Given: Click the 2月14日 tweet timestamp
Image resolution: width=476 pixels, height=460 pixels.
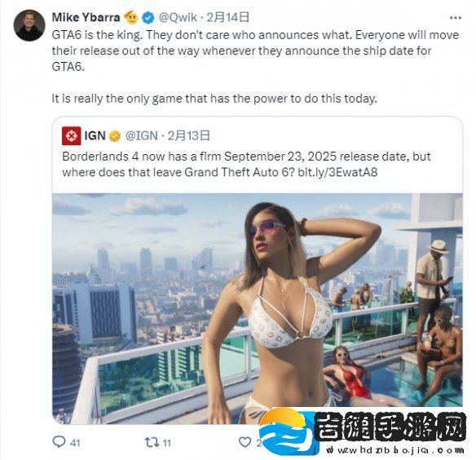Looking at the screenshot, I should coord(227,17).
